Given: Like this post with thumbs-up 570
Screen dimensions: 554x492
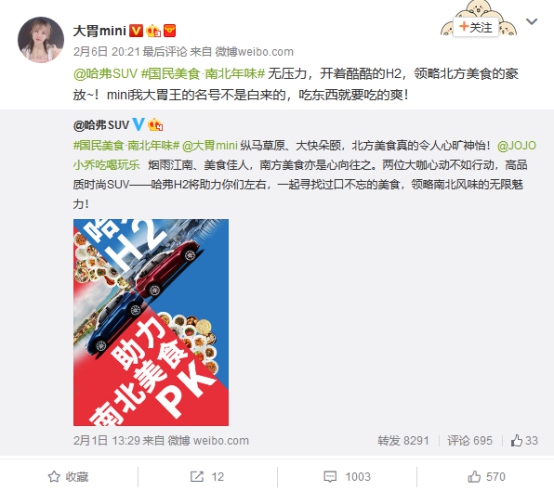Looking at the screenshot, I should (487, 476).
